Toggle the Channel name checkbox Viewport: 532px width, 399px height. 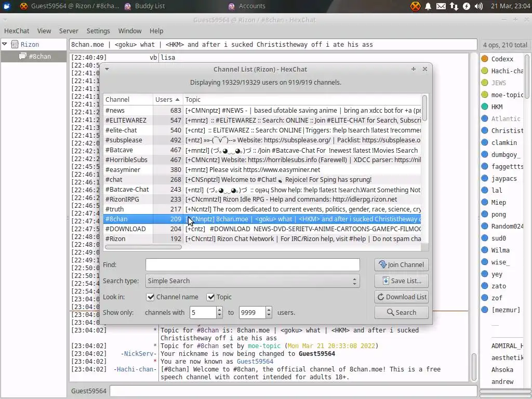150,297
